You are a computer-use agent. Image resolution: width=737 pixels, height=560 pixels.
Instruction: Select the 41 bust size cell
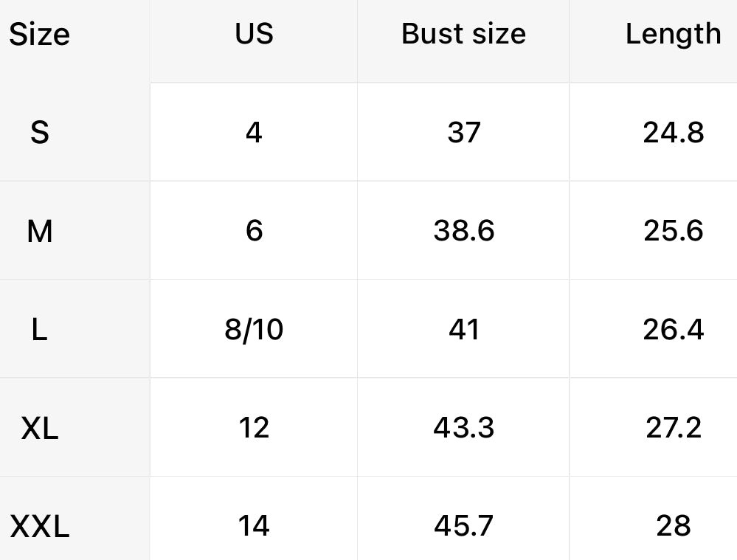click(463, 330)
